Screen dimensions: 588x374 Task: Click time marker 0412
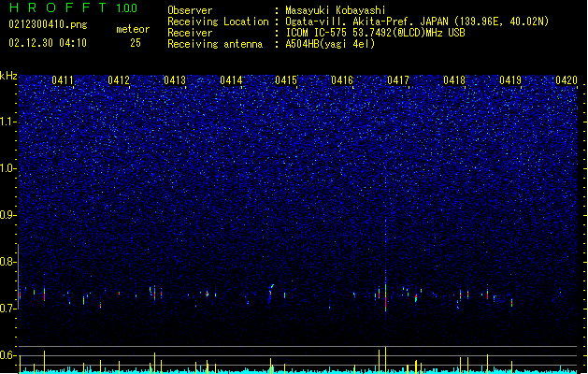coord(119,80)
